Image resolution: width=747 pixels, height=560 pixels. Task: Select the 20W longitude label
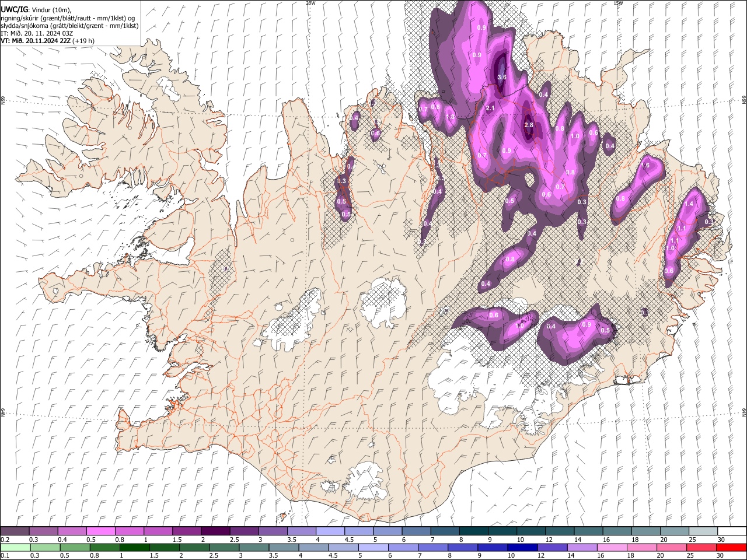click(x=310, y=3)
